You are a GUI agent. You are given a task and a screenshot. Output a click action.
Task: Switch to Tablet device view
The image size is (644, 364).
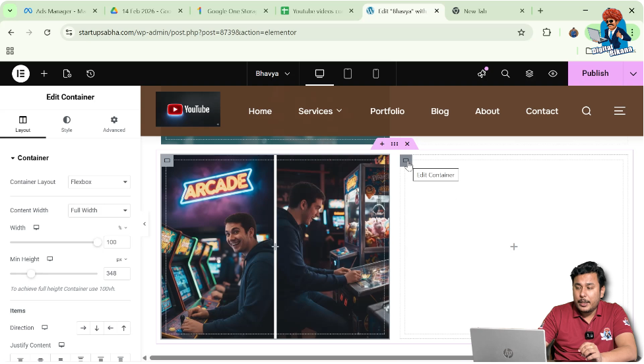[x=348, y=74]
